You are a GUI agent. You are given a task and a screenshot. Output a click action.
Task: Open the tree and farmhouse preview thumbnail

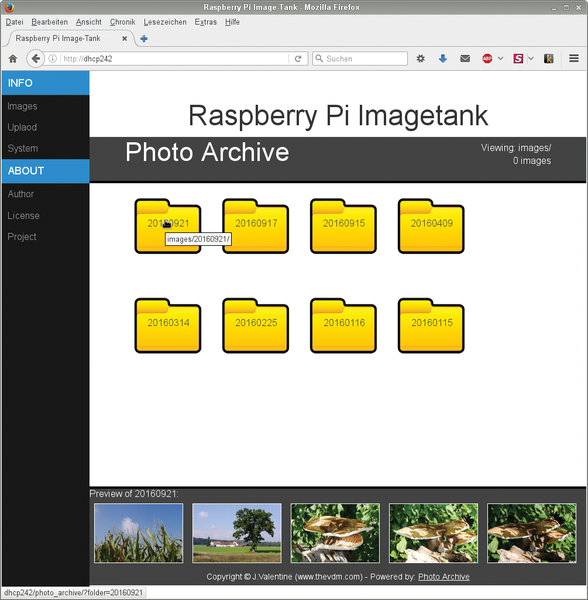click(x=237, y=533)
